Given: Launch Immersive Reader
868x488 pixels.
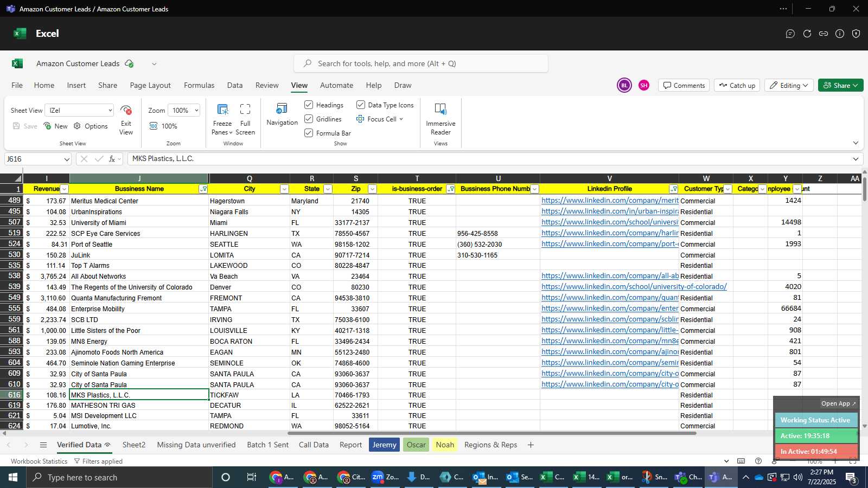Looking at the screenshot, I should 441,119.
